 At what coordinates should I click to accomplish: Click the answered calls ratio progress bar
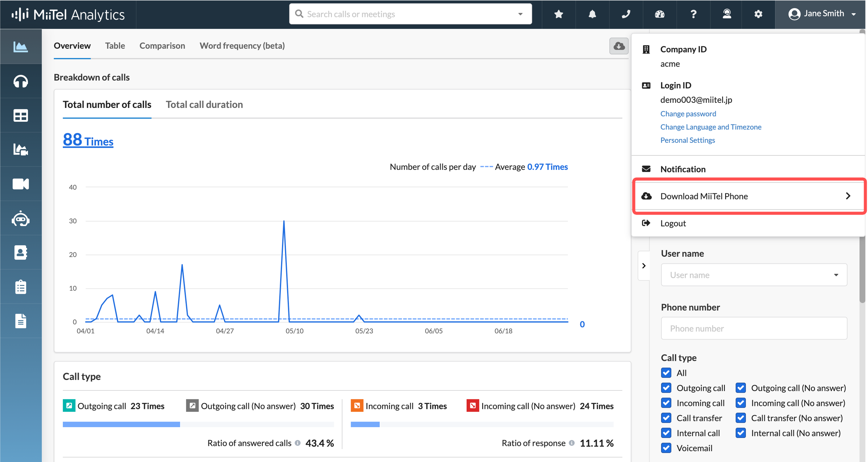[198, 424]
